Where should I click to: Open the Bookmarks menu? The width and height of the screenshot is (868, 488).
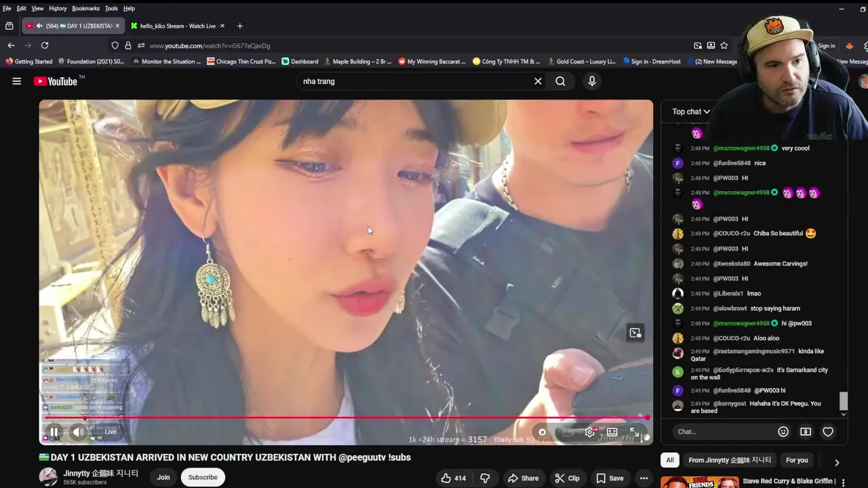(85, 8)
